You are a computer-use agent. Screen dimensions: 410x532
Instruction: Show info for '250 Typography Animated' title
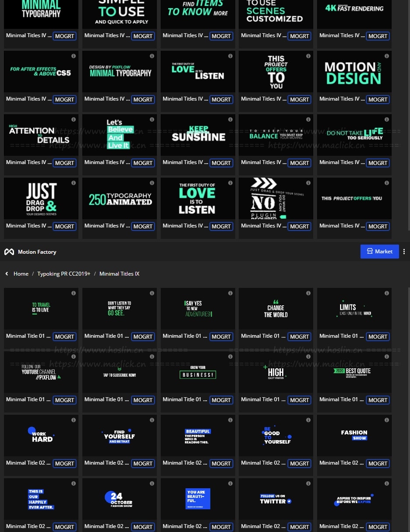(152, 183)
